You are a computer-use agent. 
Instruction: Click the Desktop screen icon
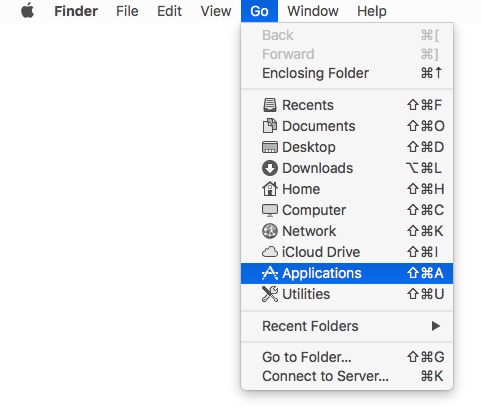pos(270,147)
